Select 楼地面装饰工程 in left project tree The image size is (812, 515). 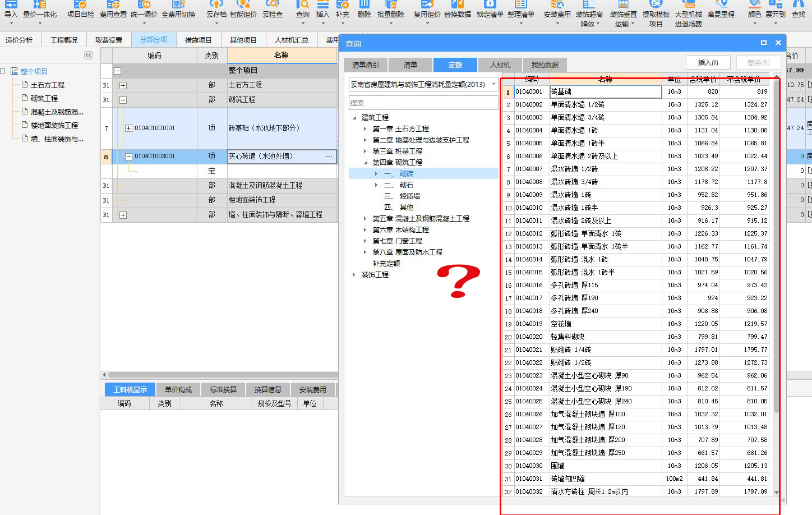tap(54, 126)
